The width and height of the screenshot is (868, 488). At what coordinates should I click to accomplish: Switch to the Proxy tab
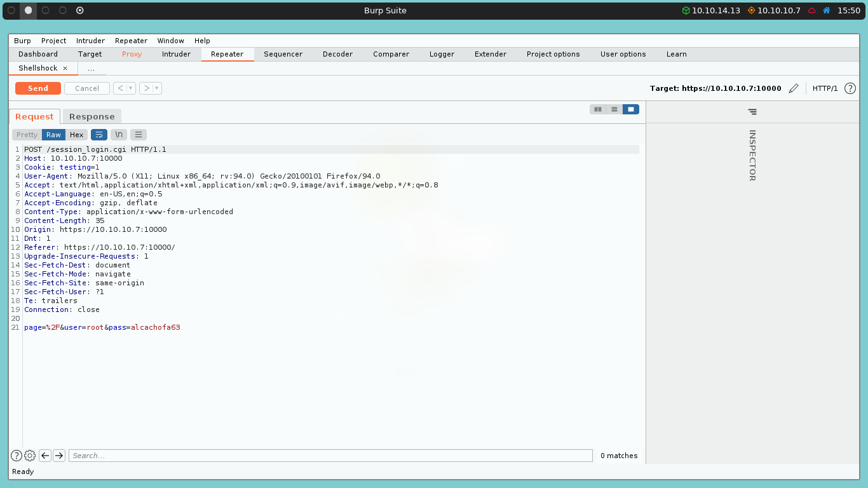(x=132, y=54)
